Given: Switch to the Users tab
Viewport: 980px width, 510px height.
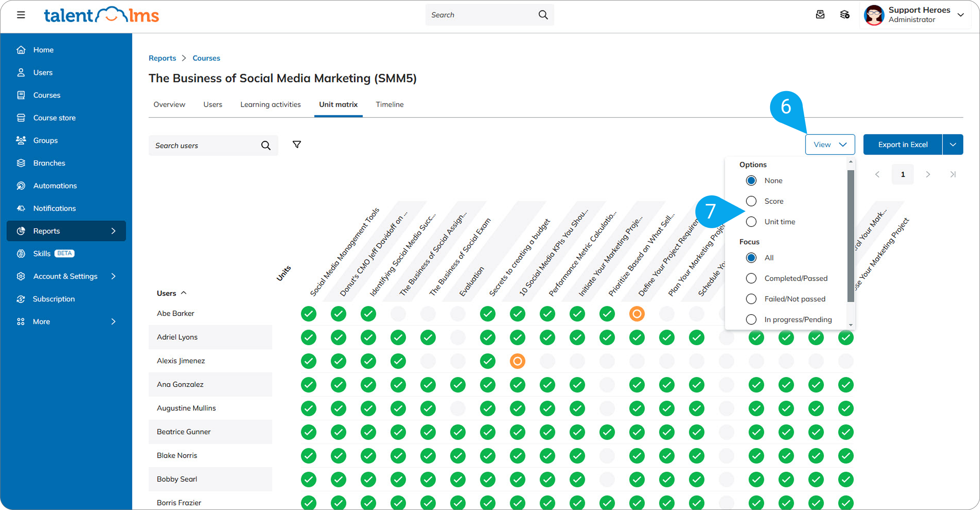Looking at the screenshot, I should [213, 104].
